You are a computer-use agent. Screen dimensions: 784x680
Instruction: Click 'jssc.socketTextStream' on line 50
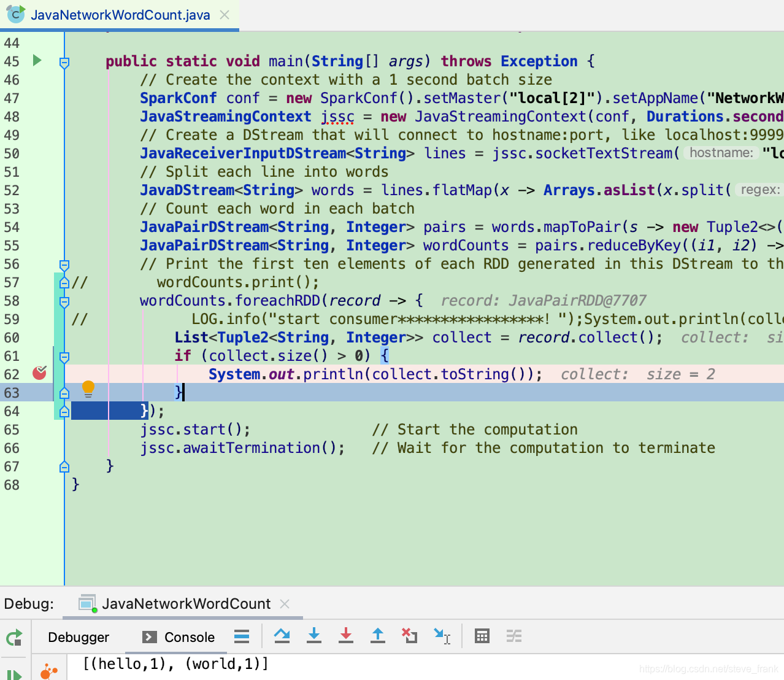[x=582, y=153]
